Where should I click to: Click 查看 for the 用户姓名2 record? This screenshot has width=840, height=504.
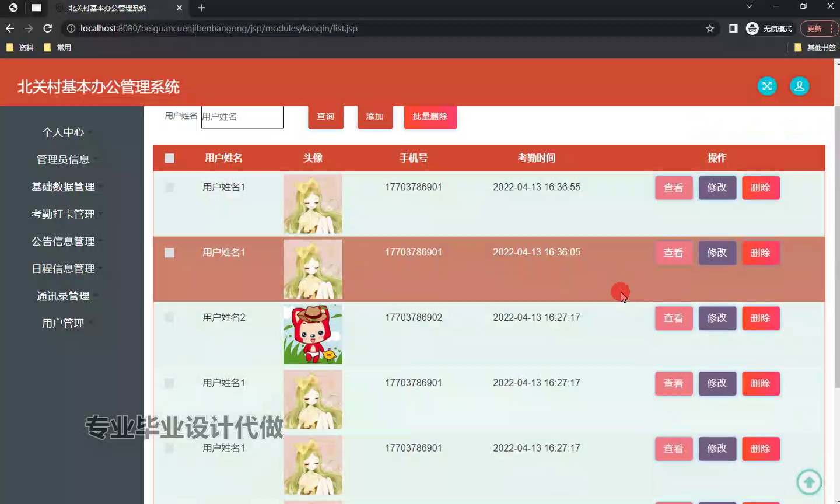coord(674,318)
